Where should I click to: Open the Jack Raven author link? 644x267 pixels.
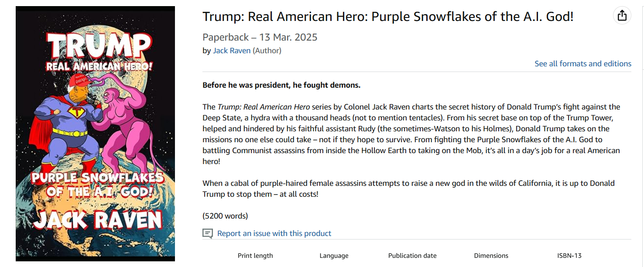point(231,51)
